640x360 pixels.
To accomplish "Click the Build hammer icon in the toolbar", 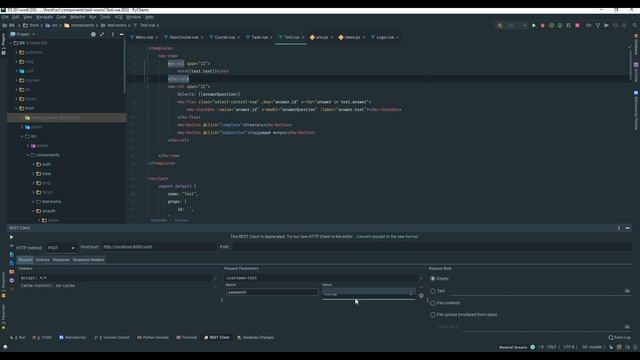I will click(500, 25).
